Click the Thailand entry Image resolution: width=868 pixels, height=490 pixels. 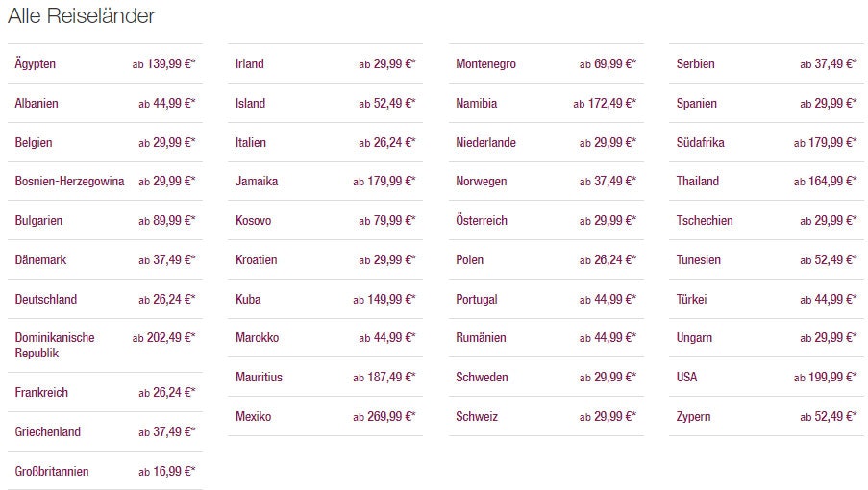(x=698, y=182)
